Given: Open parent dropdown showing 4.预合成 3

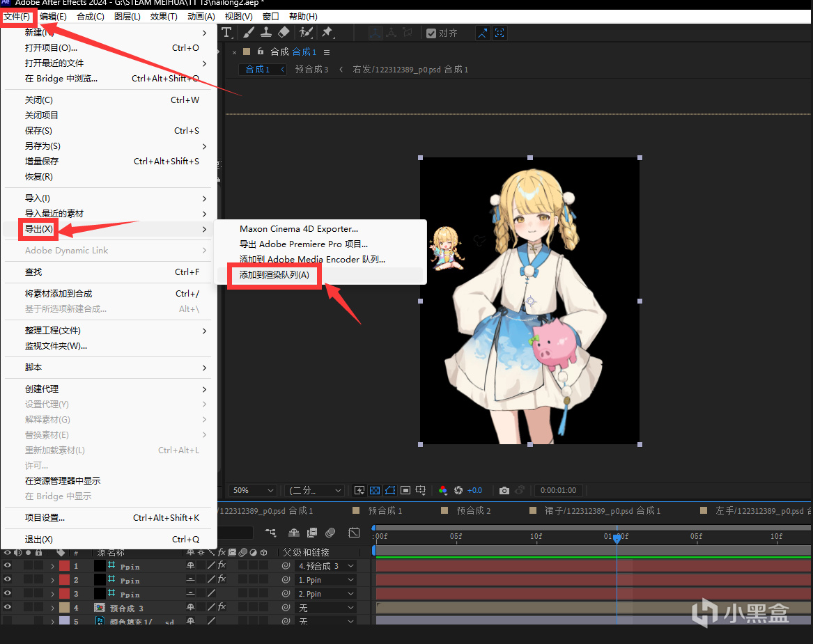Looking at the screenshot, I should 325,566.
